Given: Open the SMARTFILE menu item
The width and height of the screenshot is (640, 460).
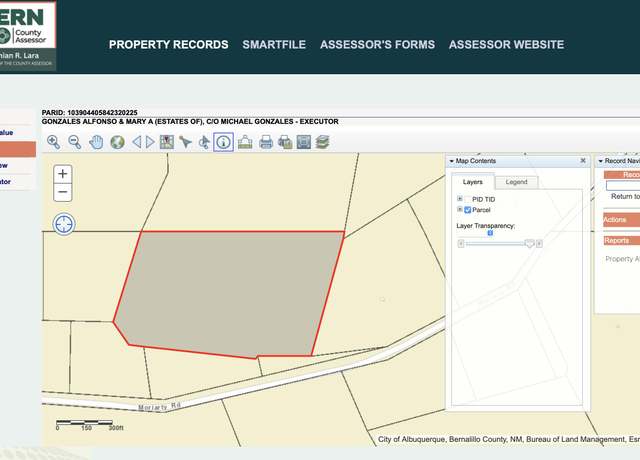Looking at the screenshot, I should 274,44.
